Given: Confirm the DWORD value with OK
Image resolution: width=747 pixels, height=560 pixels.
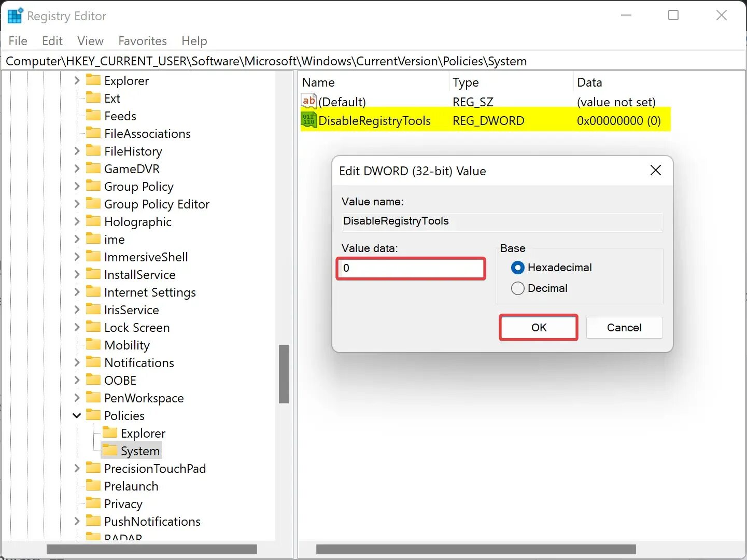Looking at the screenshot, I should [539, 327].
